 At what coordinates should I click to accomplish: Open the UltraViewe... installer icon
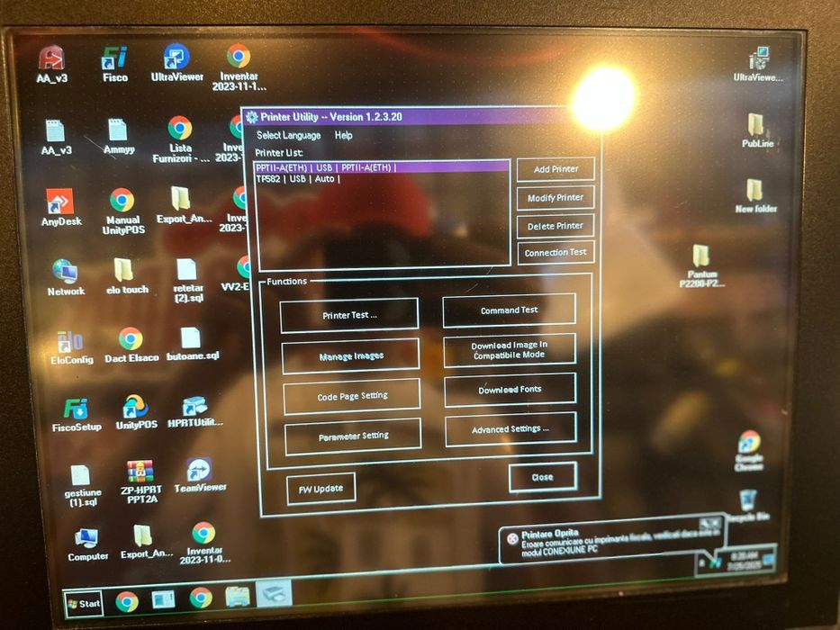click(758, 65)
